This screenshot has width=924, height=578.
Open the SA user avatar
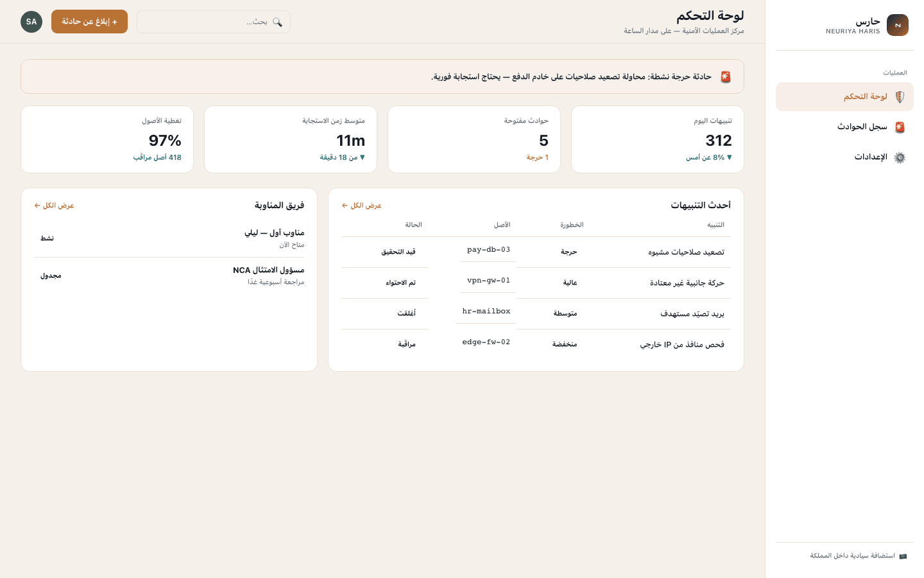coord(31,22)
